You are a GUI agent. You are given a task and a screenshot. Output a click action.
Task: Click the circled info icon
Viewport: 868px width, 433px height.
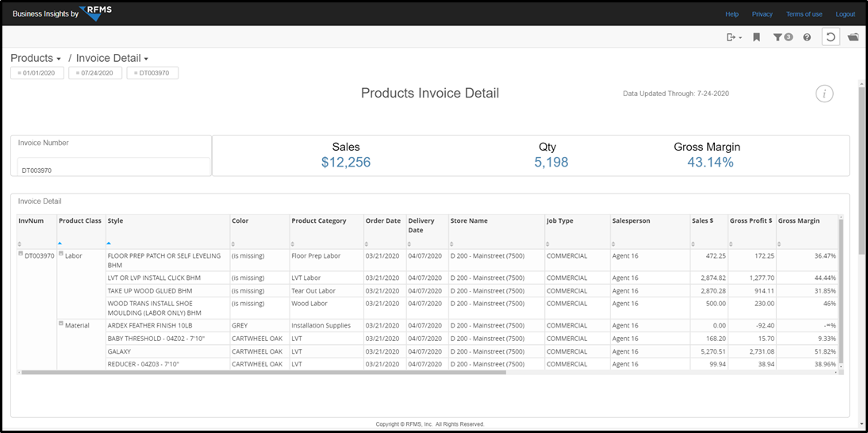coord(824,94)
